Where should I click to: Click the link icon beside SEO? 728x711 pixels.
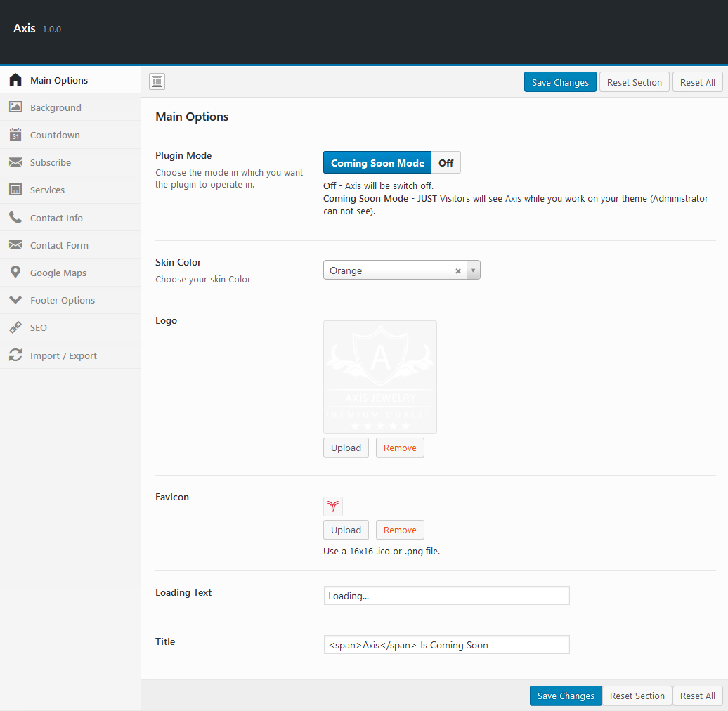(15, 327)
